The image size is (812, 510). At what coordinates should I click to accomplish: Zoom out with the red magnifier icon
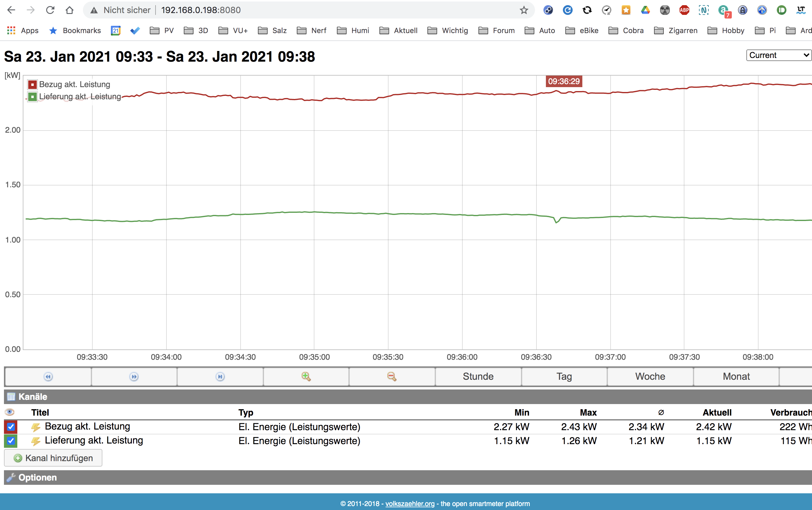392,376
